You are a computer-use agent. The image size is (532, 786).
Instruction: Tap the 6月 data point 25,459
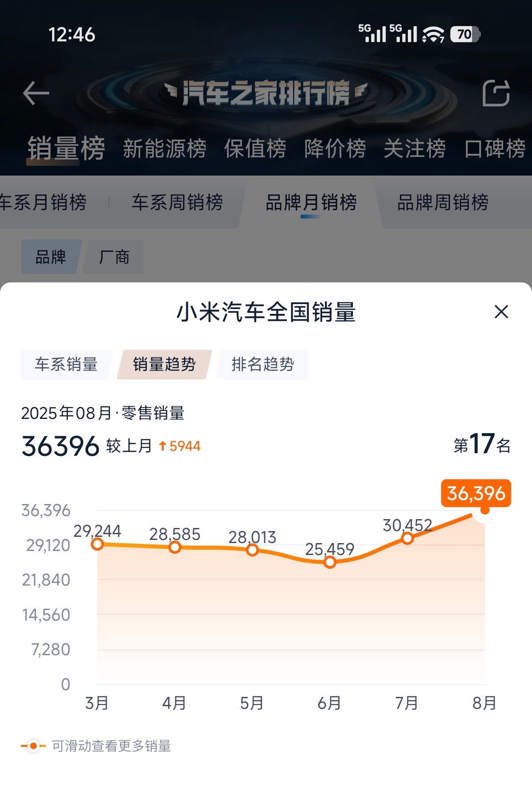[330, 563]
